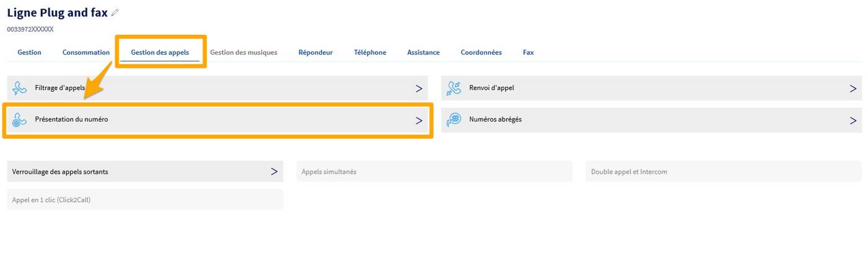Click the pencil edit icon beside line title
868x258 pixels.
click(115, 12)
